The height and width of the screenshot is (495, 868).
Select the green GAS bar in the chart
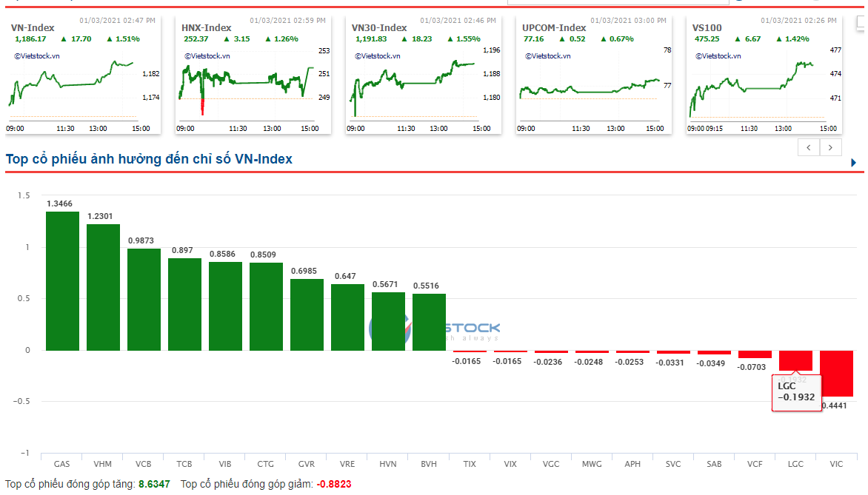pos(62,281)
